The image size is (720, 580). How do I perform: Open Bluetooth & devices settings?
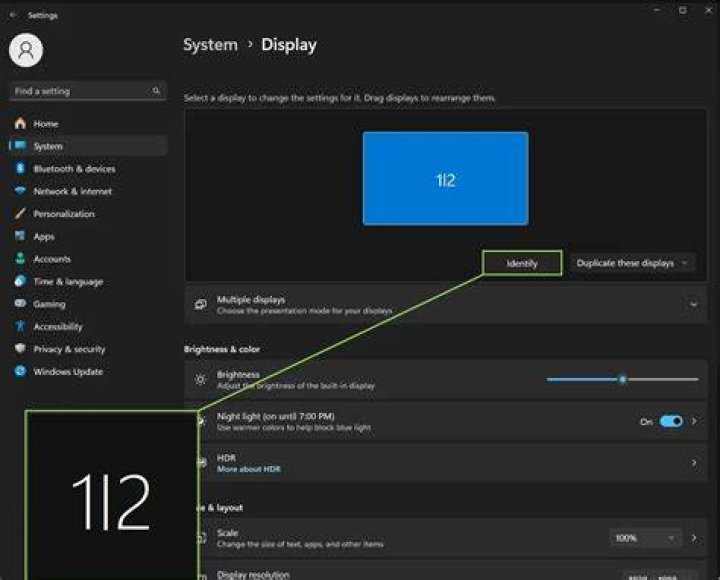[x=87, y=169]
